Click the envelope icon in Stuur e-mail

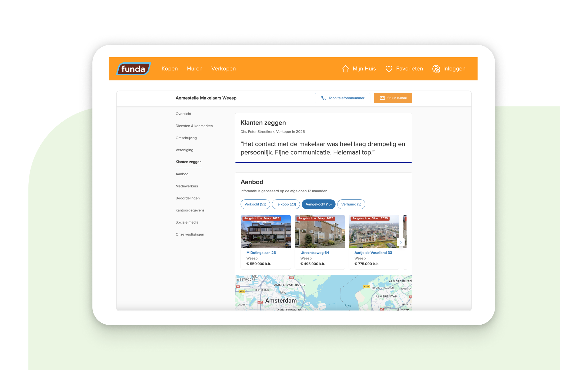[382, 98]
